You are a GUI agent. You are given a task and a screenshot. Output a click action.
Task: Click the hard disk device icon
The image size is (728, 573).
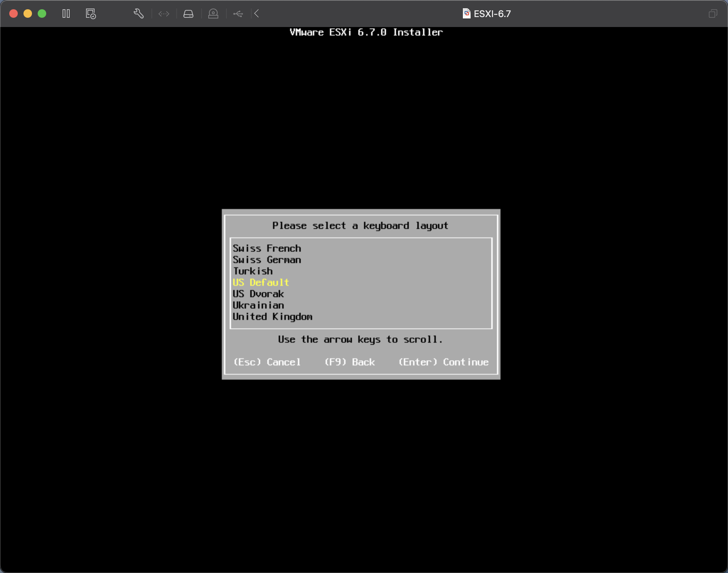[x=188, y=14]
